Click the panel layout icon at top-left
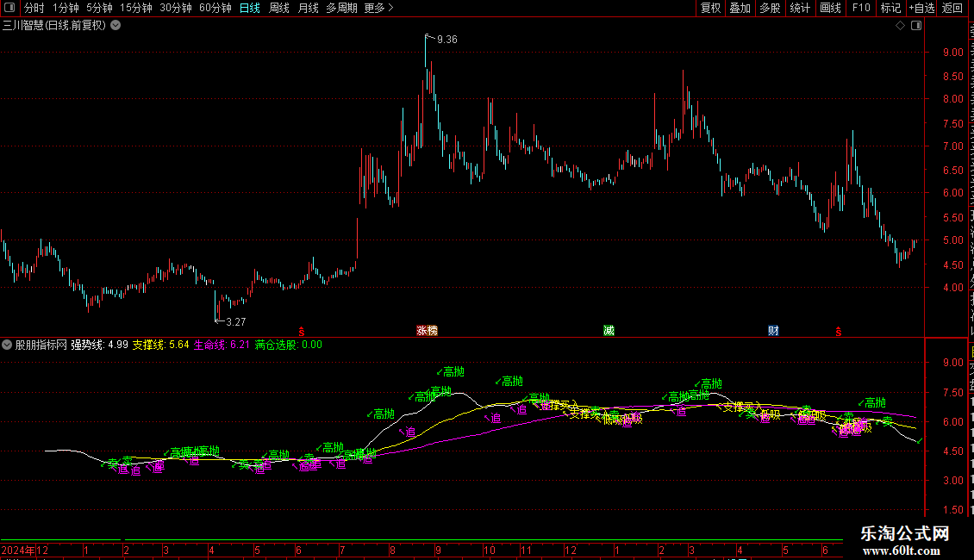This screenshot has height=560, width=974. tap(9, 8)
